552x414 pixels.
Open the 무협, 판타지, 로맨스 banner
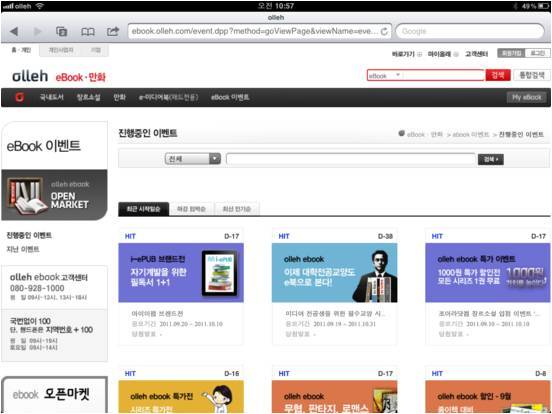pyautogui.click(x=334, y=396)
